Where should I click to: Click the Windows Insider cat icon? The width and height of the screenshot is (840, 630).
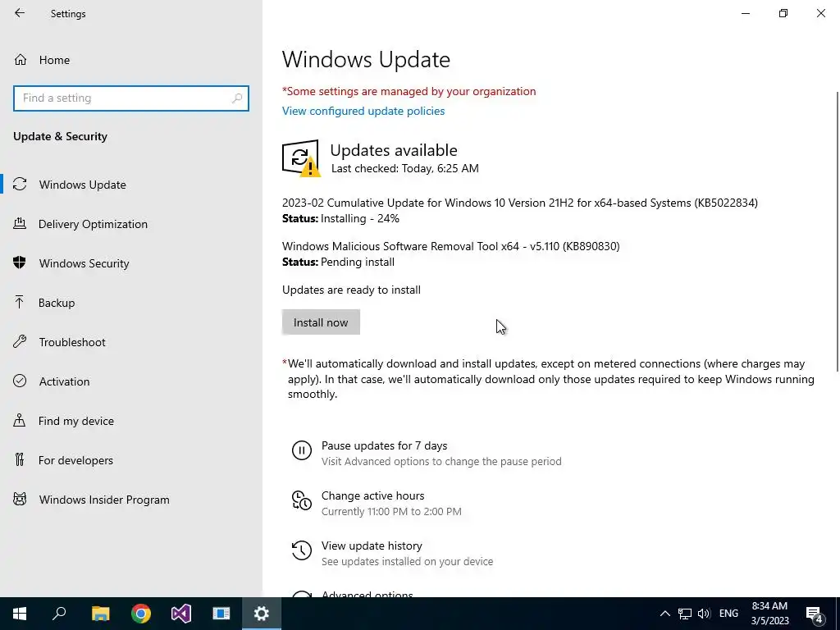tap(20, 500)
